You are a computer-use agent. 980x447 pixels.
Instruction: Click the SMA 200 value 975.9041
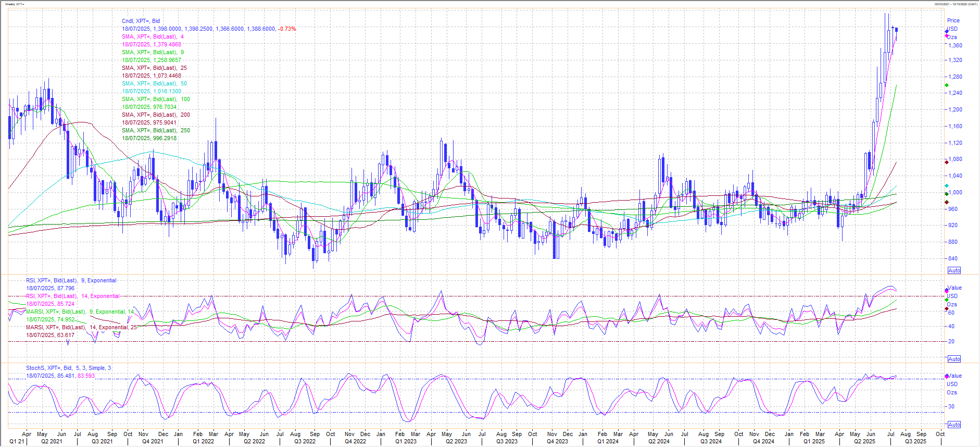click(x=165, y=123)
